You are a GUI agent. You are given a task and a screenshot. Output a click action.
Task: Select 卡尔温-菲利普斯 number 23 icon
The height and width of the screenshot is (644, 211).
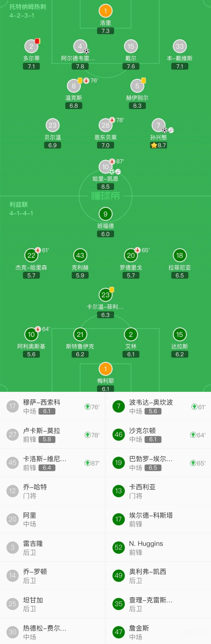(105, 295)
